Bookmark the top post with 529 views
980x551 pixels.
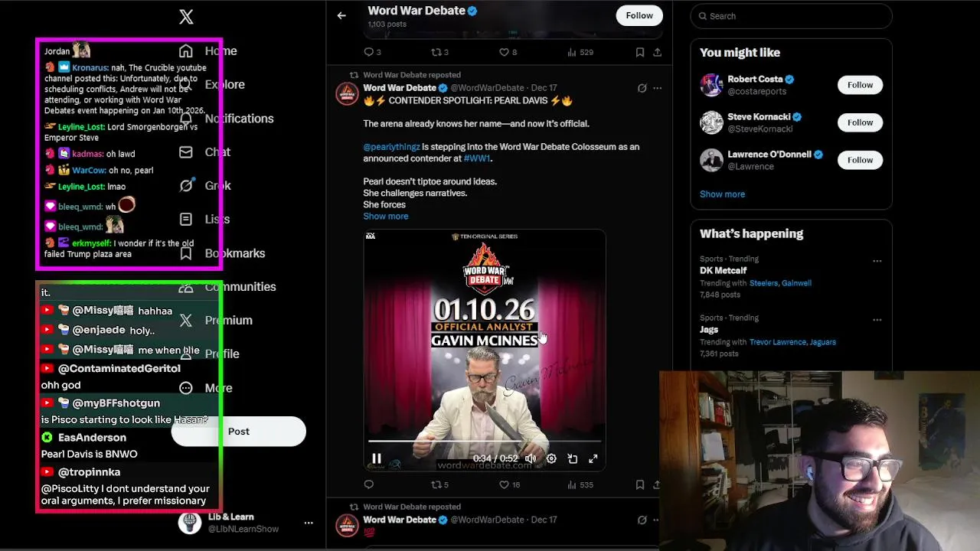640,52
